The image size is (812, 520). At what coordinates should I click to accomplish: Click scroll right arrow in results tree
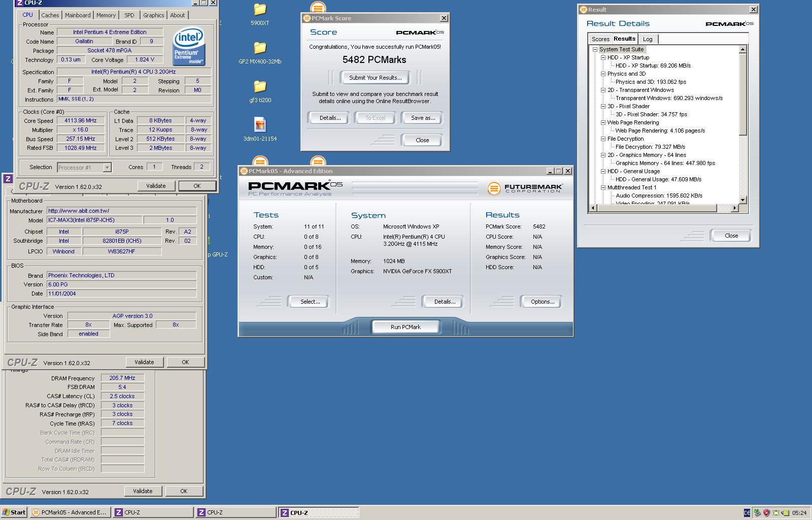pyautogui.click(x=734, y=208)
